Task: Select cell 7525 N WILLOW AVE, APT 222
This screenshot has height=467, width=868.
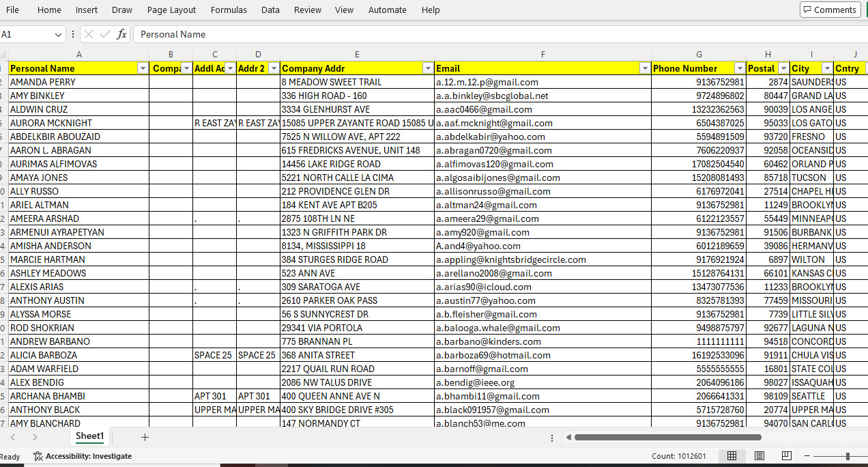Action: (357, 137)
